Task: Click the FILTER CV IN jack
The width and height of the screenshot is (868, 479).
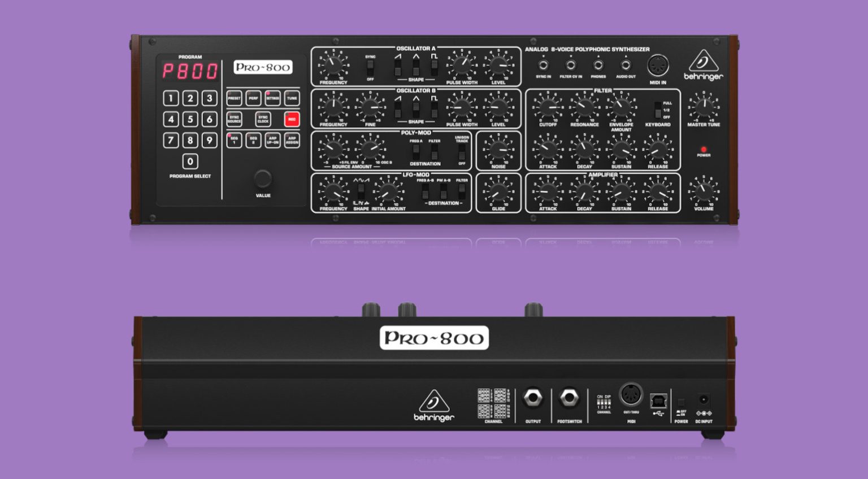Action: click(x=572, y=64)
